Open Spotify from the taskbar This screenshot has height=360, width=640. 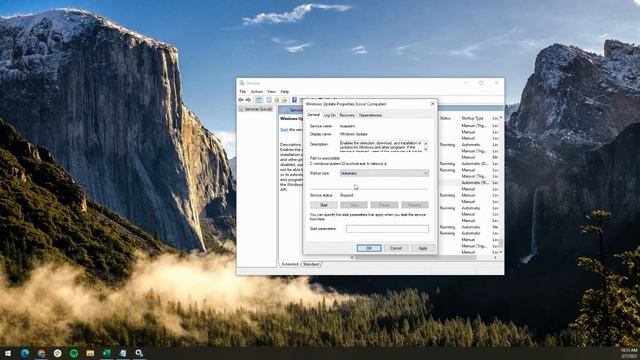pyautogui.click(x=74, y=353)
